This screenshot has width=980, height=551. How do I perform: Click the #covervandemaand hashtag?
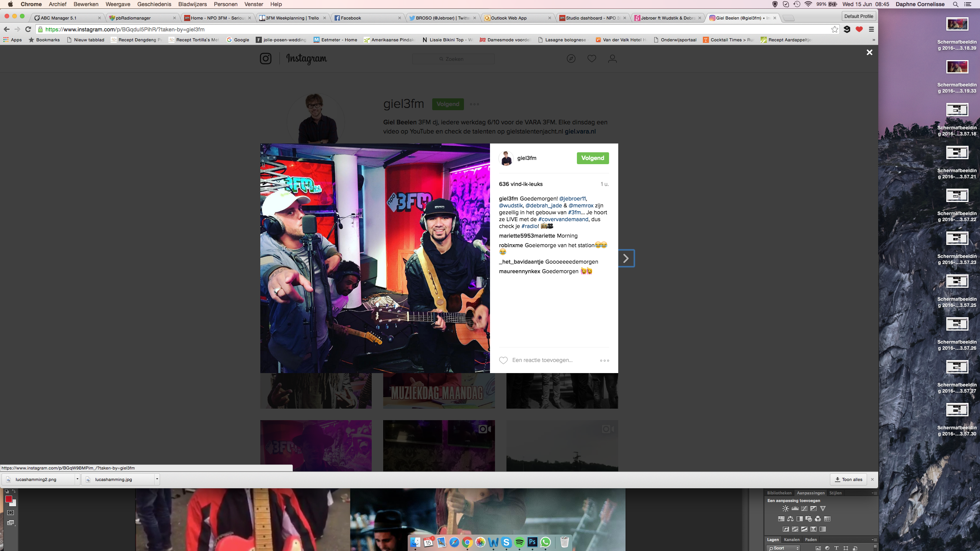[563, 219]
